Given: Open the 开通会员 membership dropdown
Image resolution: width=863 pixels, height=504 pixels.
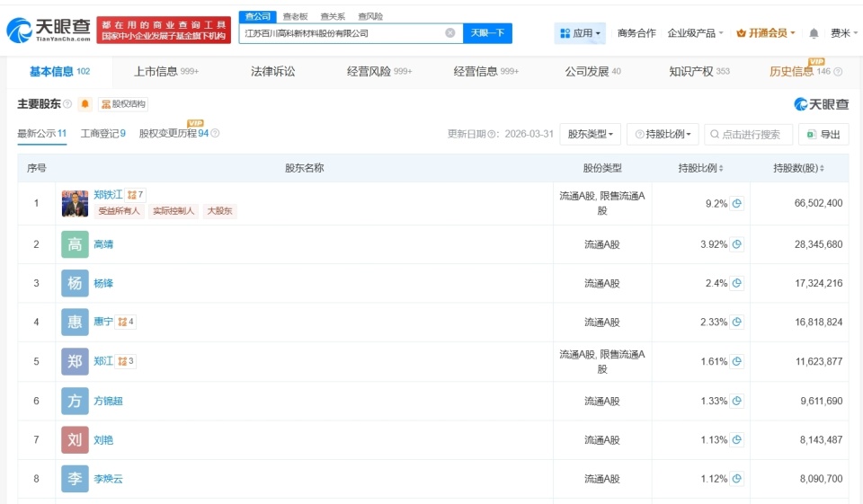Looking at the screenshot, I should (x=766, y=33).
